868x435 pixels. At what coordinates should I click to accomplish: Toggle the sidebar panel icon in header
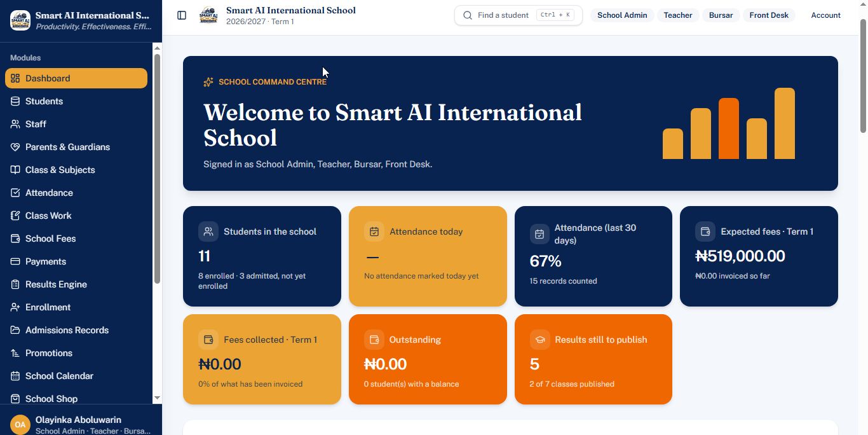pos(182,15)
